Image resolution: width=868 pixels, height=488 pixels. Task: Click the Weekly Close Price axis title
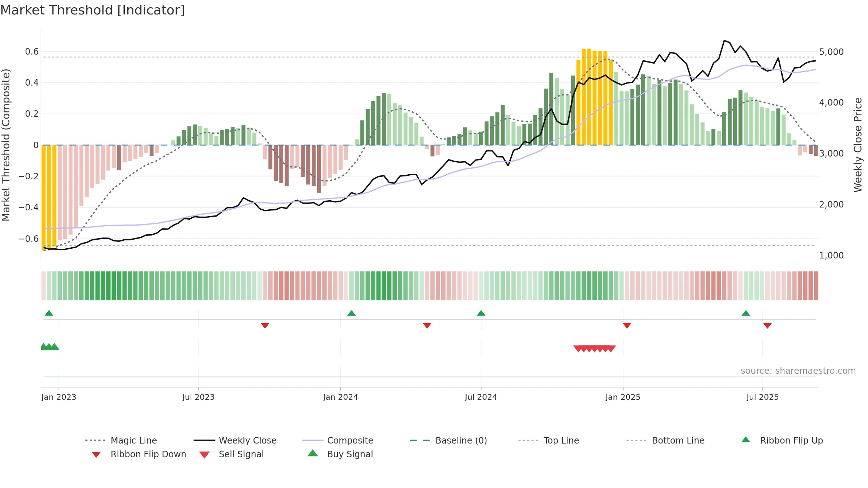[x=858, y=145]
